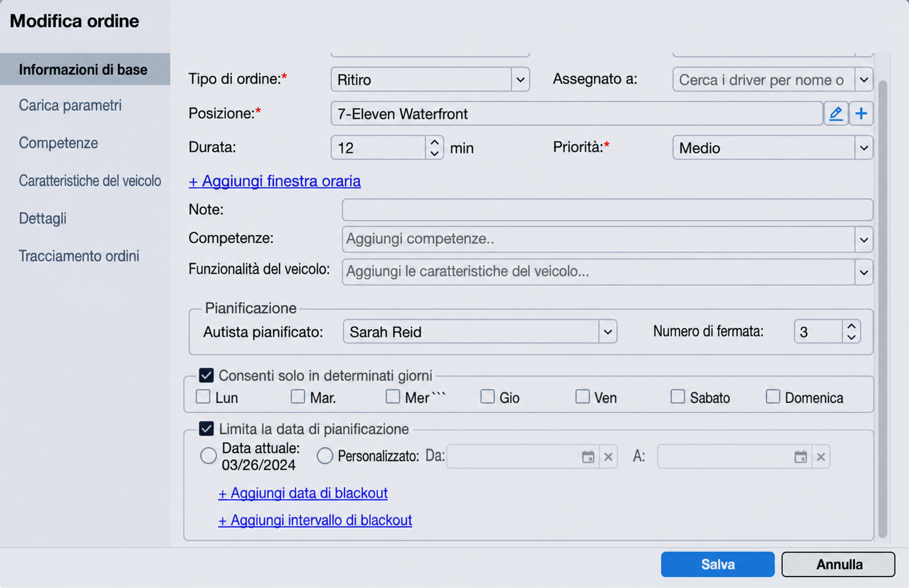The height and width of the screenshot is (588, 909).
Task: Click the Aggiungi competenze input field
Action: [x=598, y=240]
